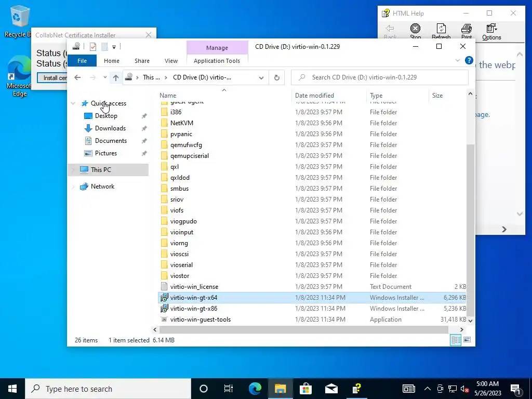Screen dimensions: 532x399
Task: Click the file list horizontal scrollbar
Action: pos(304,329)
